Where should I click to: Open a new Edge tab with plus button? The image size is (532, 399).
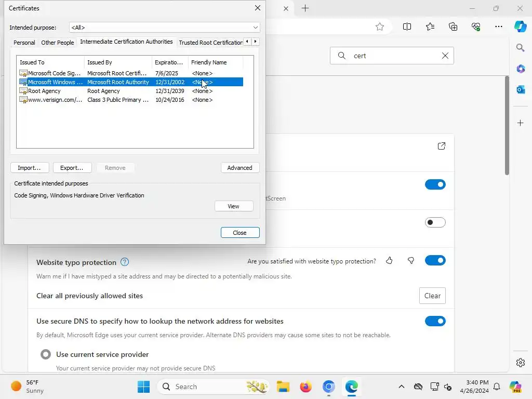(305, 8)
